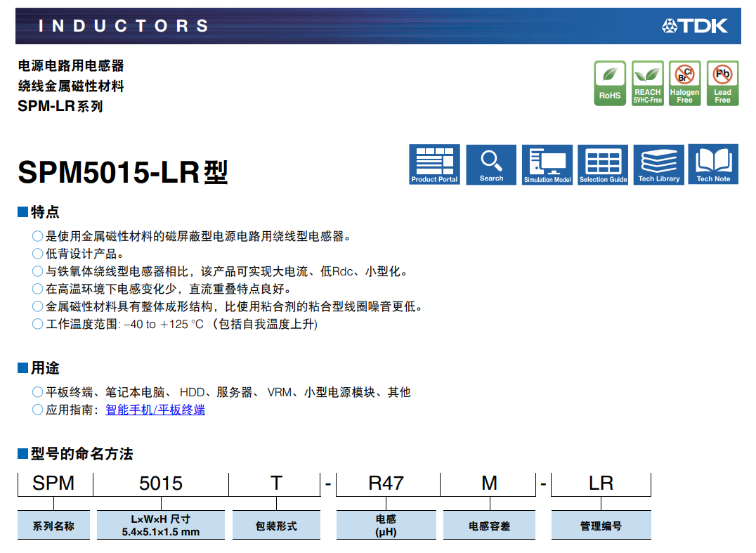The image size is (756, 553).
Task: Click the T part number segment
Action: (x=276, y=483)
